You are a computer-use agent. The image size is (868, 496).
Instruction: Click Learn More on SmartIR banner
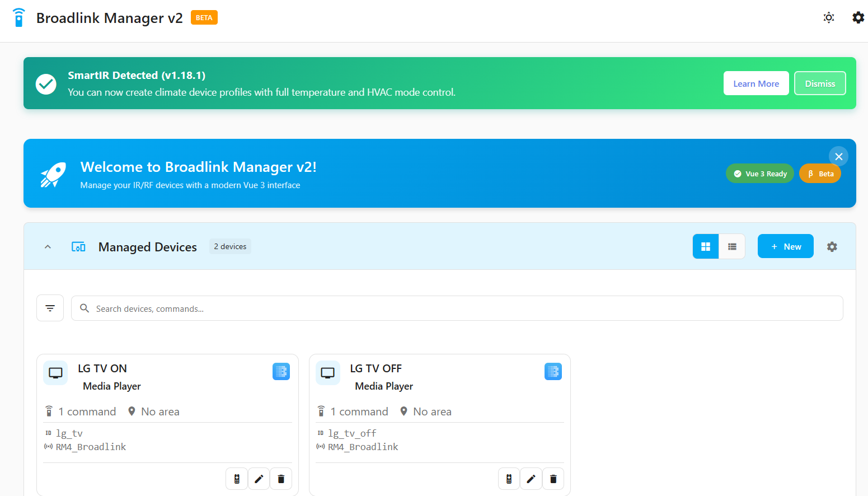pyautogui.click(x=756, y=83)
